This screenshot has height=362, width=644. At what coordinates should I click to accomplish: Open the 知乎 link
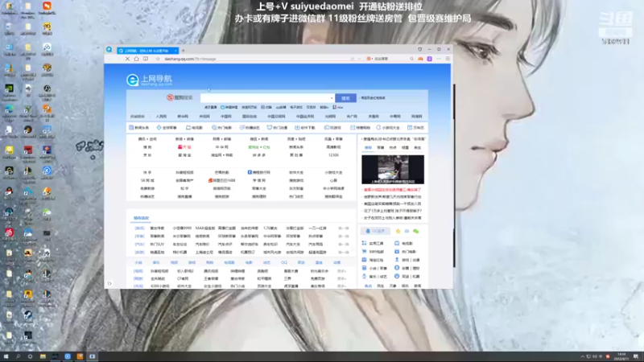184,188
